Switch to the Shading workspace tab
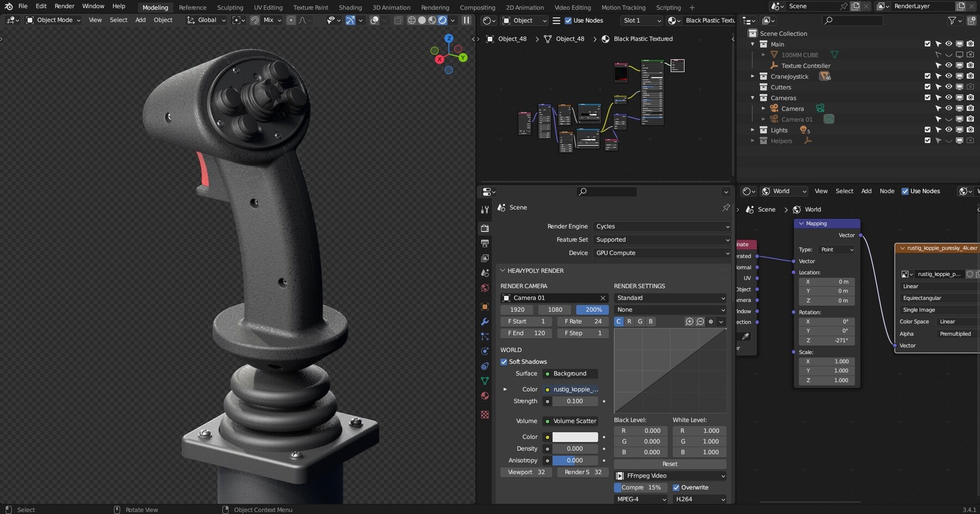Screen dimensions: 980x514 click(350, 7)
